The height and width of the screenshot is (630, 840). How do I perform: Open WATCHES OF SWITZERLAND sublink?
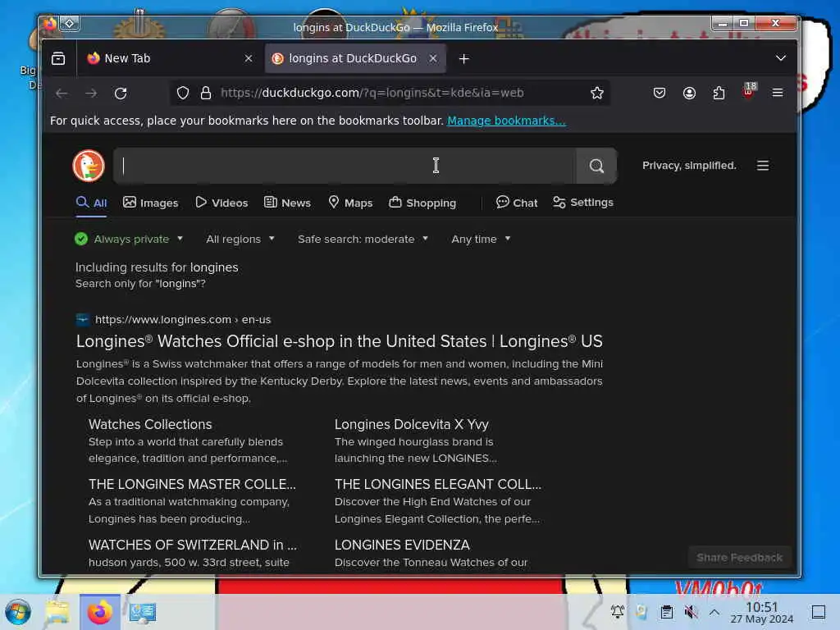point(192,545)
